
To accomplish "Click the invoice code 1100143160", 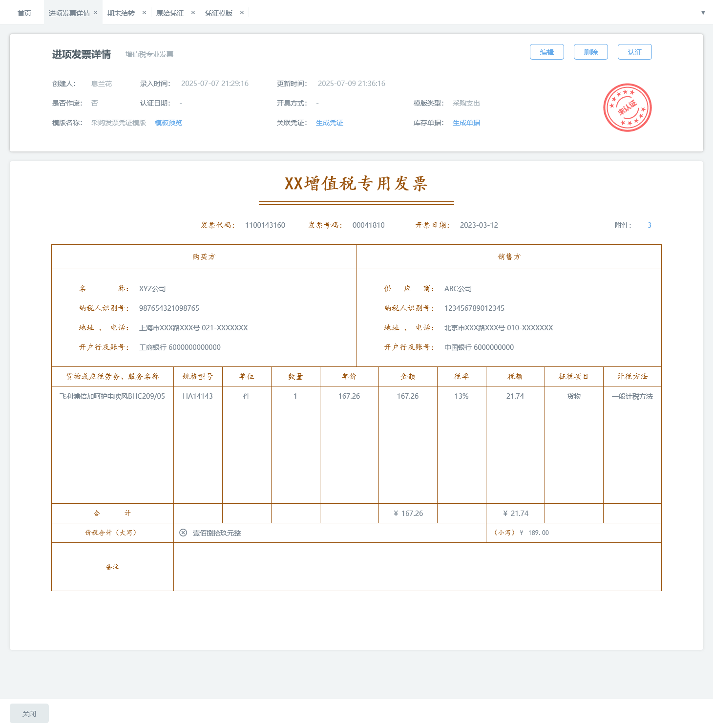I will click(x=265, y=225).
